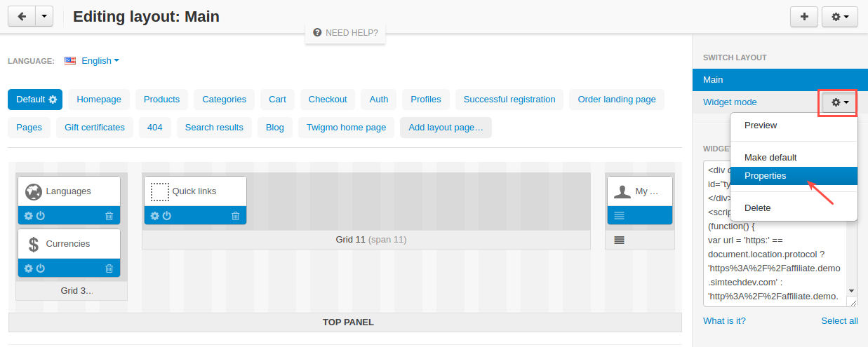Click the Need Help question icon
Viewport: 868px width, 347px height.
317,32
